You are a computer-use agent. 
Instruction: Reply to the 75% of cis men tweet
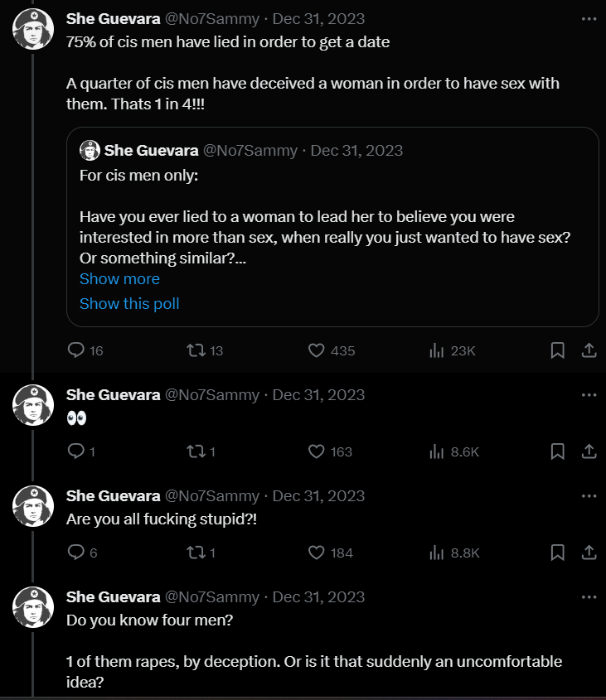76,350
